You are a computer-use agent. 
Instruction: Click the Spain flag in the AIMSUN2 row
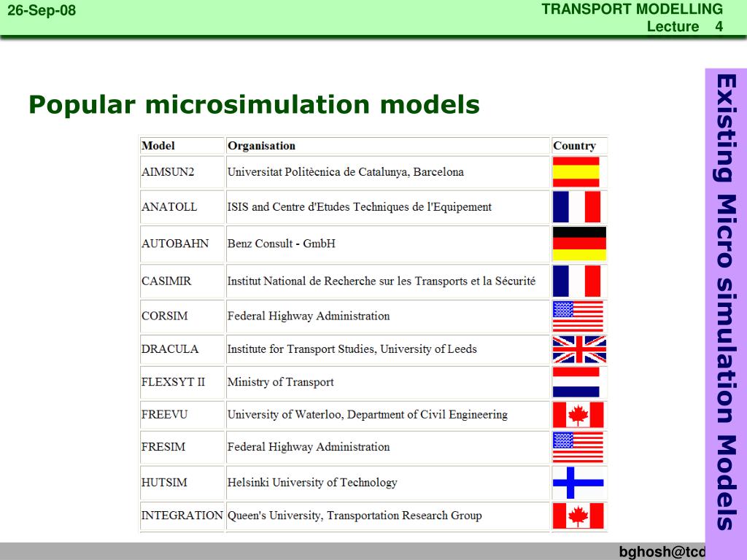click(x=576, y=172)
